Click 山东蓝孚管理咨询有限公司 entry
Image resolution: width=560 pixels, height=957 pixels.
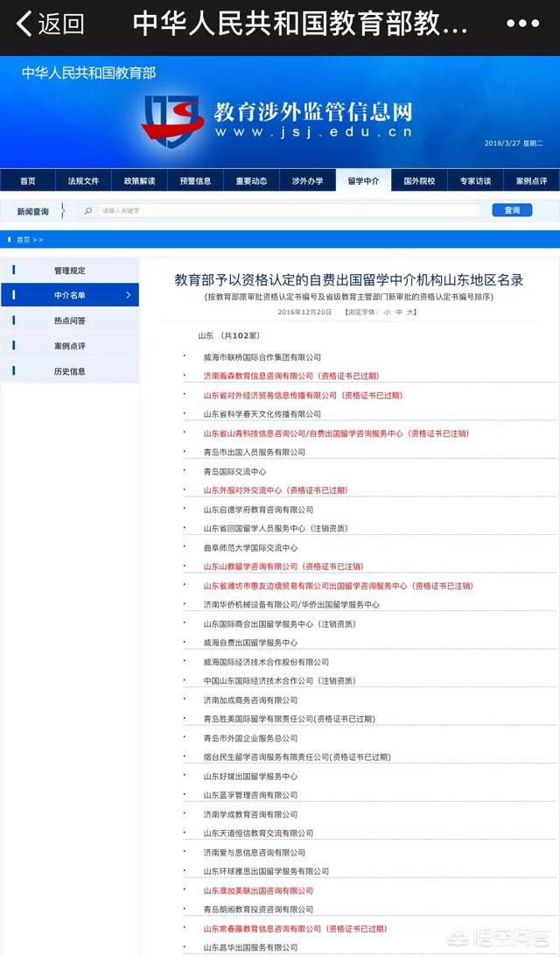click(x=251, y=795)
